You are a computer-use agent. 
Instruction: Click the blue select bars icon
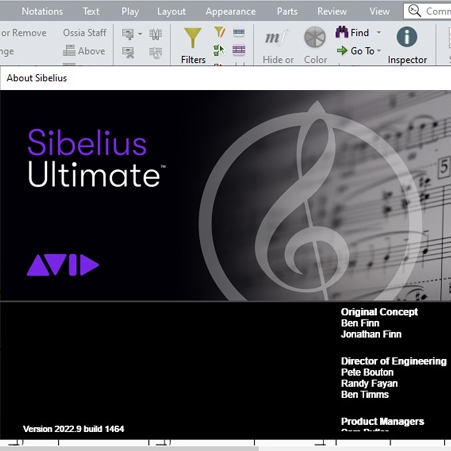[239, 32]
